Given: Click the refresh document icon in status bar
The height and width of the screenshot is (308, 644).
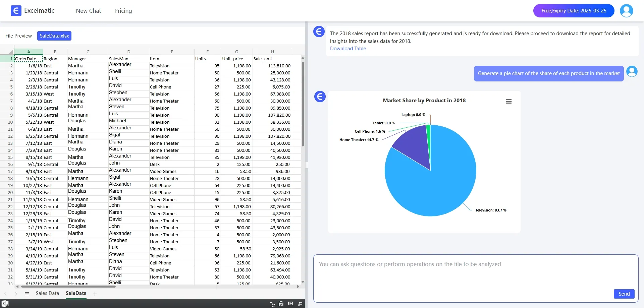Looking at the screenshot, I should [x=272, y=304].
